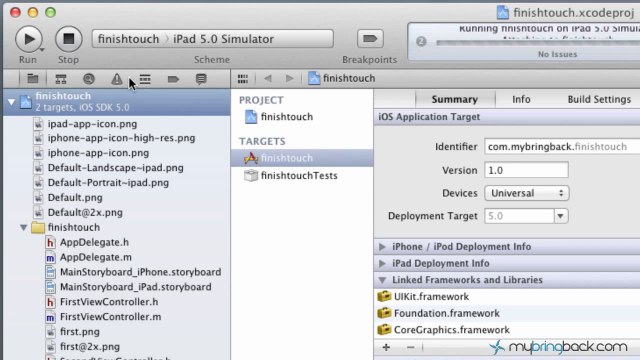Open the Issue navigator warning icon
This screenshot has height=360, width=640.
(x=117, y=79)
